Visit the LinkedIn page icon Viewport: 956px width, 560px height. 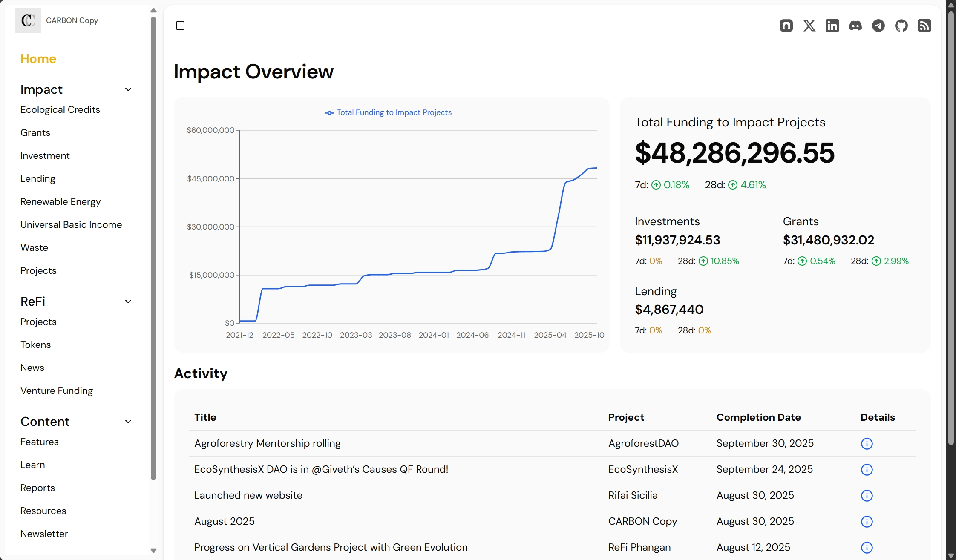point(832,26)
